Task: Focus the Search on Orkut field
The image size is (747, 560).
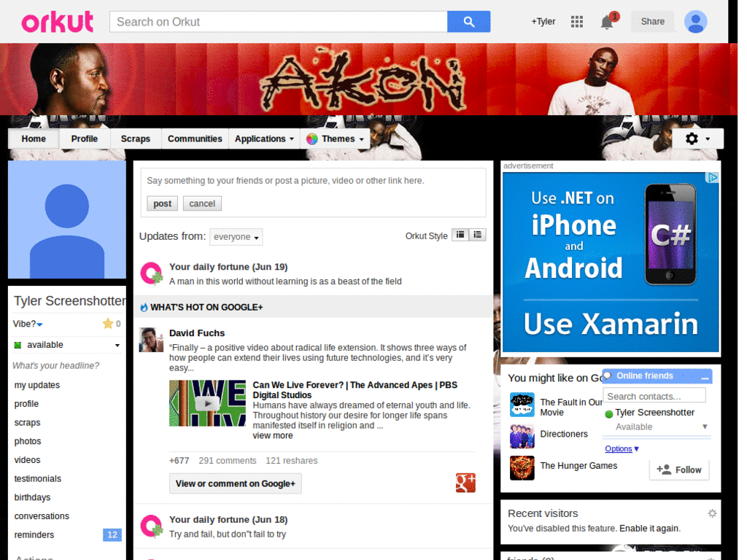Action: click(278, 22)
